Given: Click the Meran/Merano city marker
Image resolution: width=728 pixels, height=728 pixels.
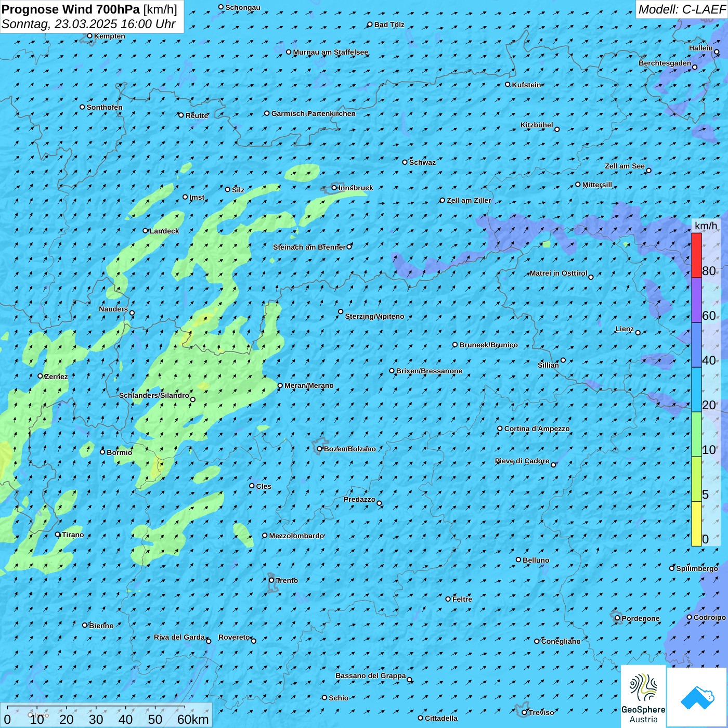Looking at the screenshot, I should (280, 385).
